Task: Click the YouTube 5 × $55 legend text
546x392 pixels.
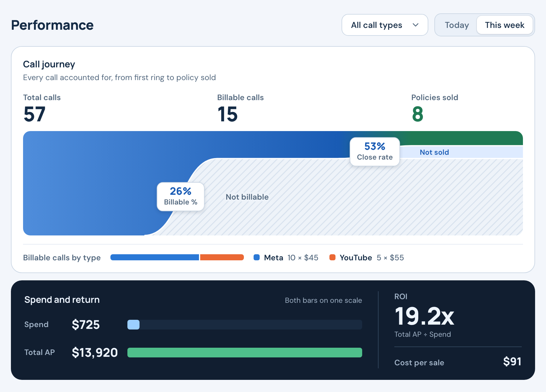Action: click(x=372, y=258)
